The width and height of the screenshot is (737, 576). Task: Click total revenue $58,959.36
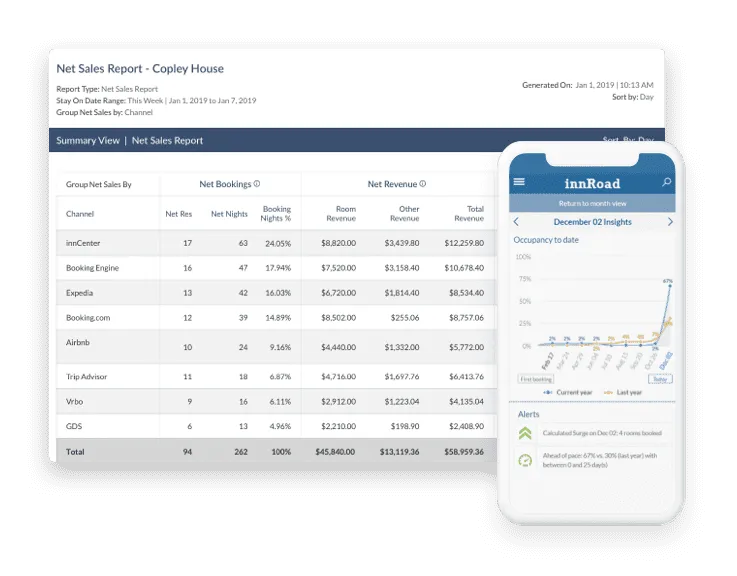pos(464,452)
